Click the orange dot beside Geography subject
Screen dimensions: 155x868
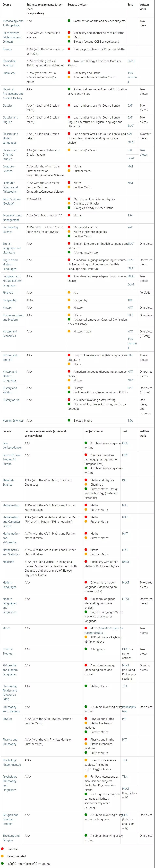pos(69,300)
